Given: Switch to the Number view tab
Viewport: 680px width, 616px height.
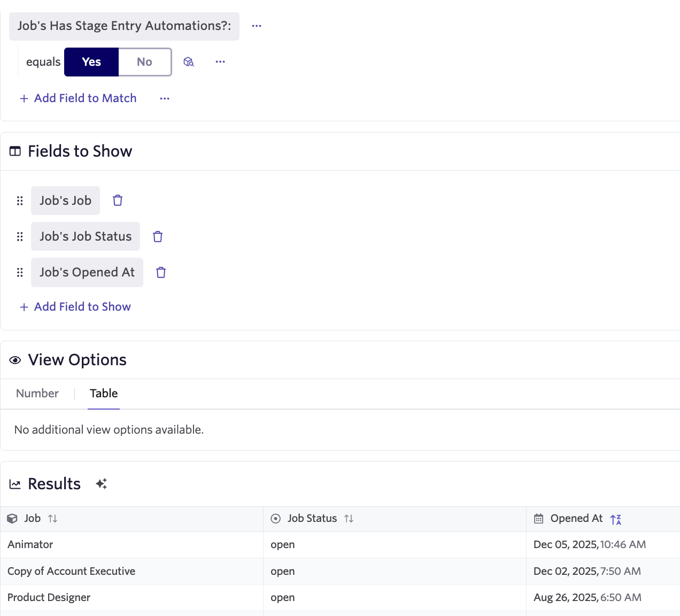Looking at the screenshot, I should point(37,394).
